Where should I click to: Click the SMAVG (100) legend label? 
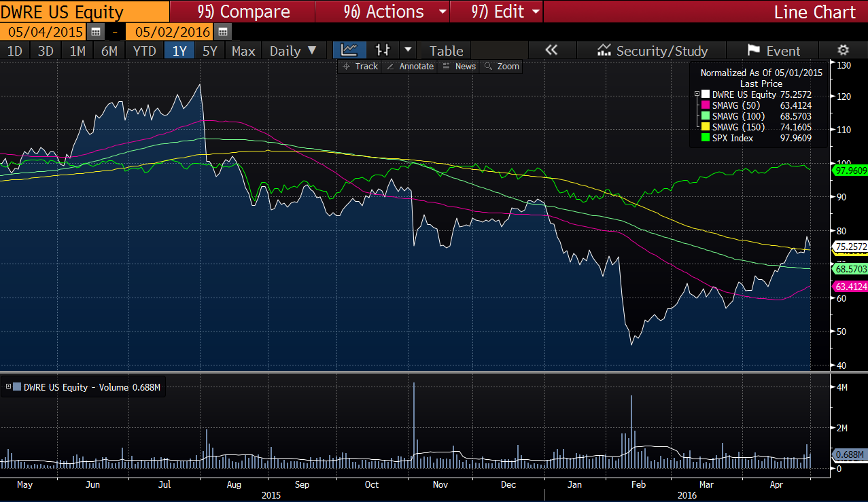tap(738, 116)
